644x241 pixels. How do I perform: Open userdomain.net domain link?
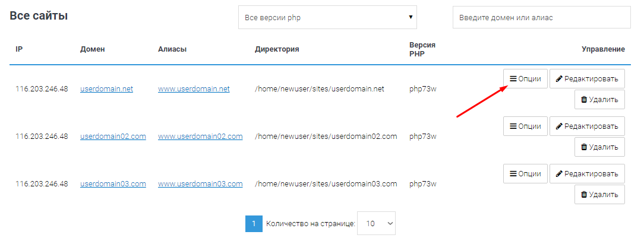tap(107, 89)
